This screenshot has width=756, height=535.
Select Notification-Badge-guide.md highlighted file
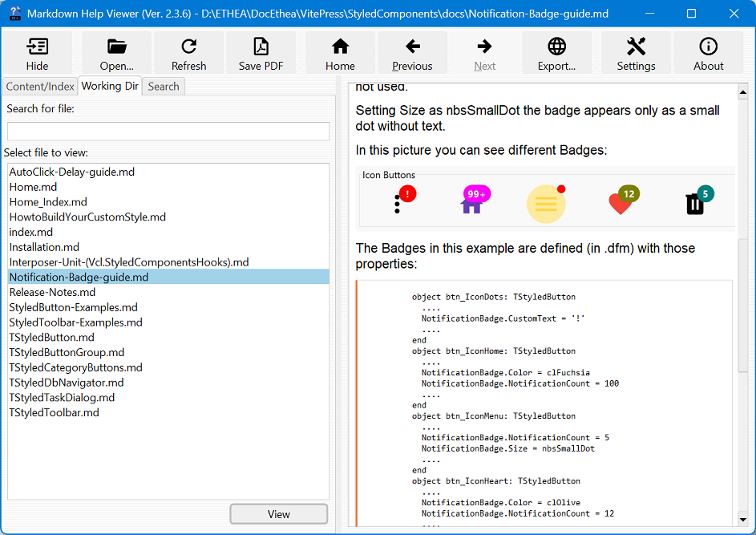pos(168,277)
